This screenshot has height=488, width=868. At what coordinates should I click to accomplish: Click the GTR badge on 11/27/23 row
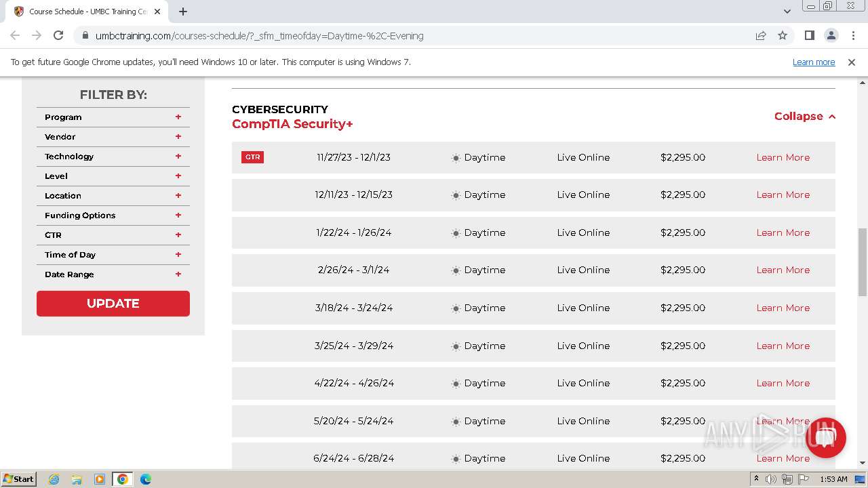252,157
